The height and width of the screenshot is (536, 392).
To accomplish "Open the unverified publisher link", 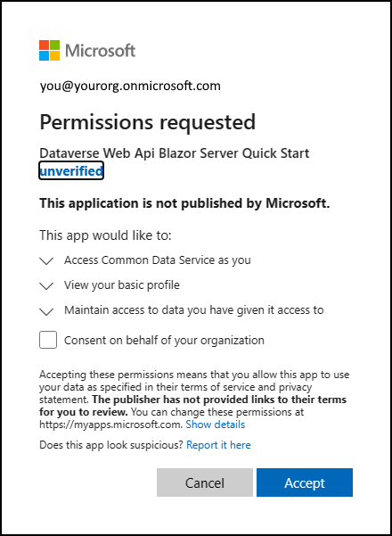I will [x=71, y=170].
